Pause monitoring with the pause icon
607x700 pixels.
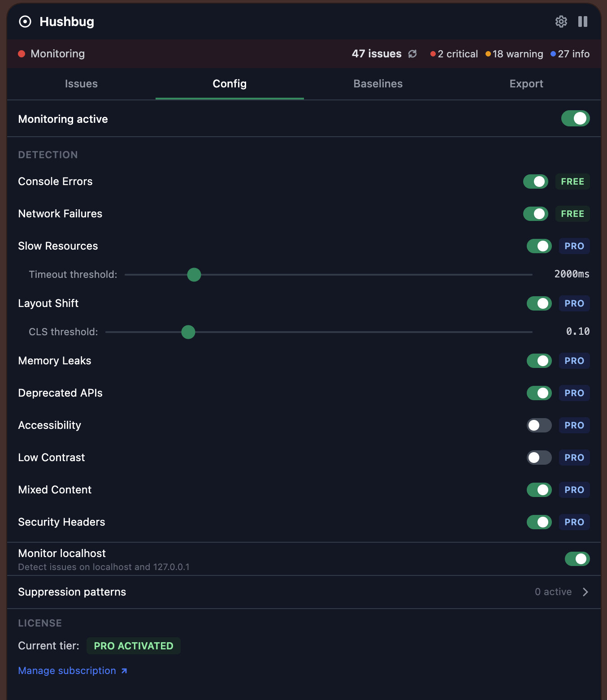[582, 22]
